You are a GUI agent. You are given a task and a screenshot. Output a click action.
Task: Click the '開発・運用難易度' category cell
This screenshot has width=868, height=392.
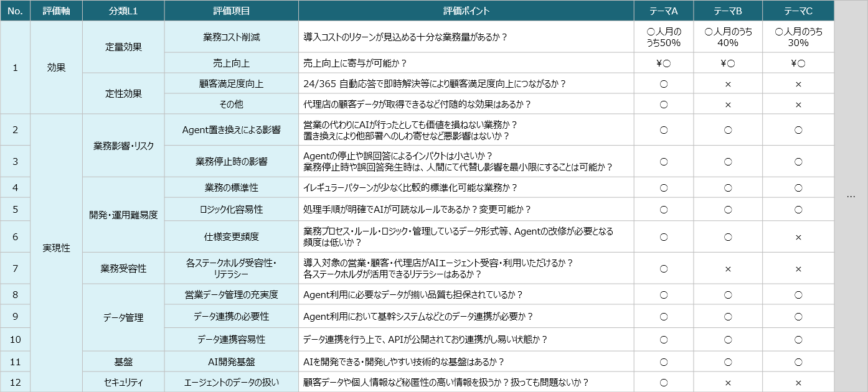pos(123,215)
